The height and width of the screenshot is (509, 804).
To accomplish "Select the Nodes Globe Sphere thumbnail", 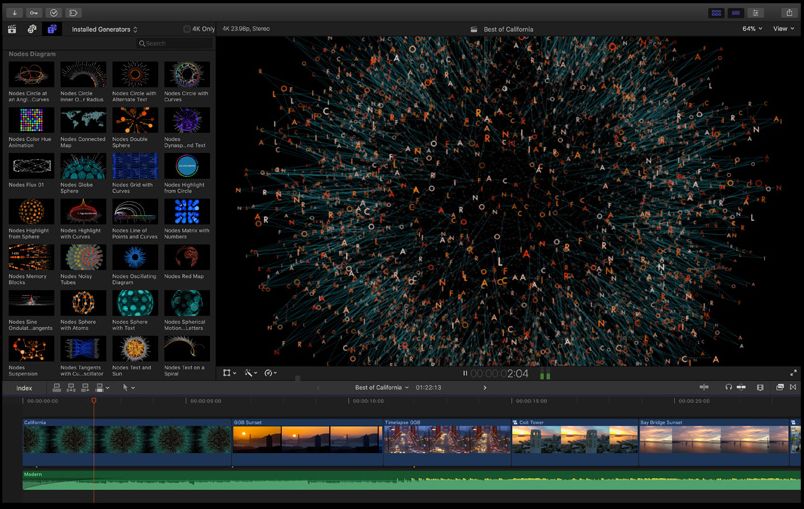I will 83,166.
